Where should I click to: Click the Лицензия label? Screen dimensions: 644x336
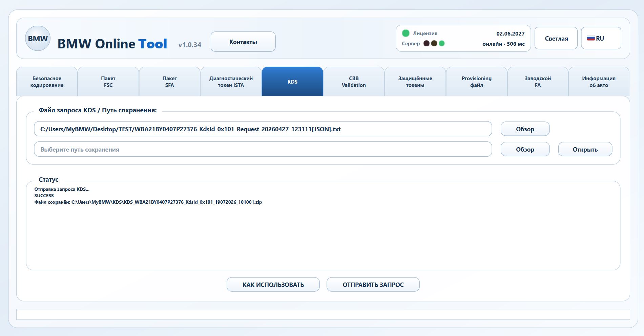tap(425, 33)
